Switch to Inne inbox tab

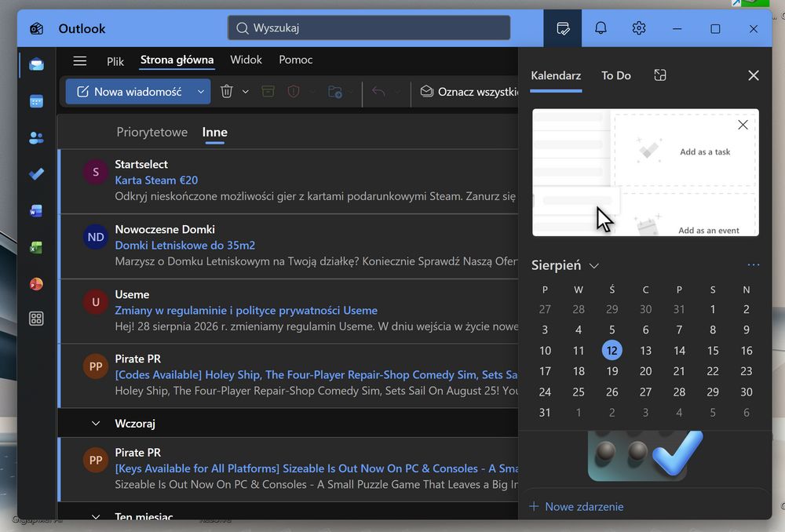coord(215,132)
